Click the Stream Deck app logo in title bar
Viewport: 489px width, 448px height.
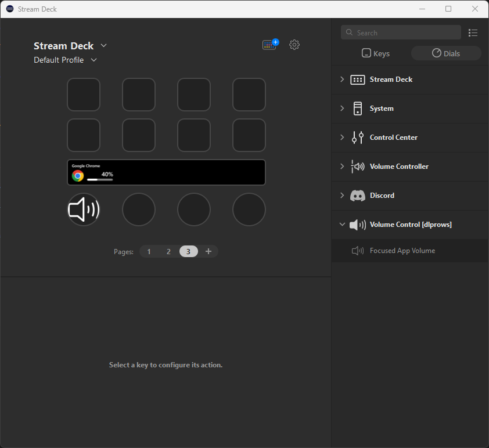pos(10,9)
